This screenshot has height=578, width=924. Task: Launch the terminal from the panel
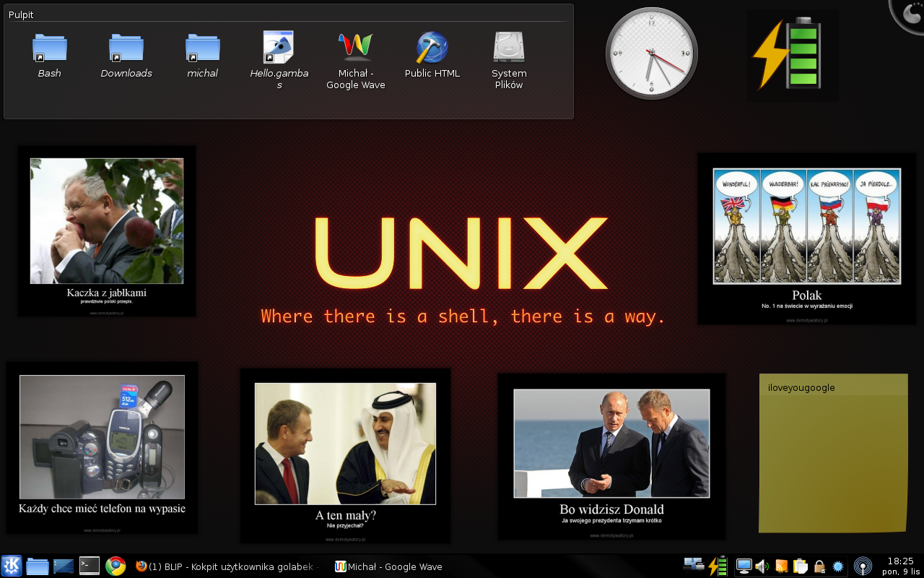point(90,566)
